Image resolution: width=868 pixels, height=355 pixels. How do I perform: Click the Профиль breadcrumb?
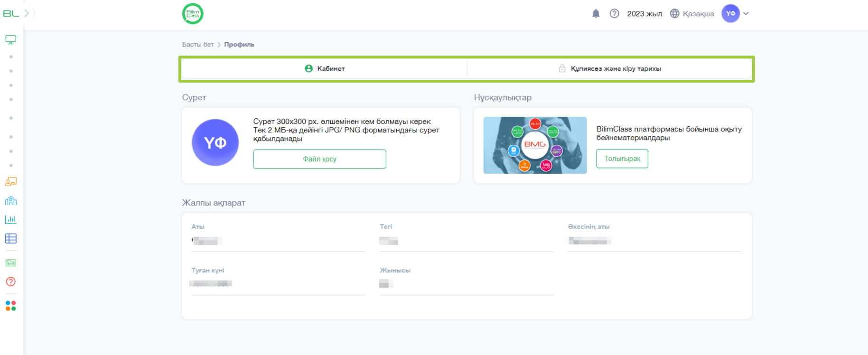pos(239,44)
